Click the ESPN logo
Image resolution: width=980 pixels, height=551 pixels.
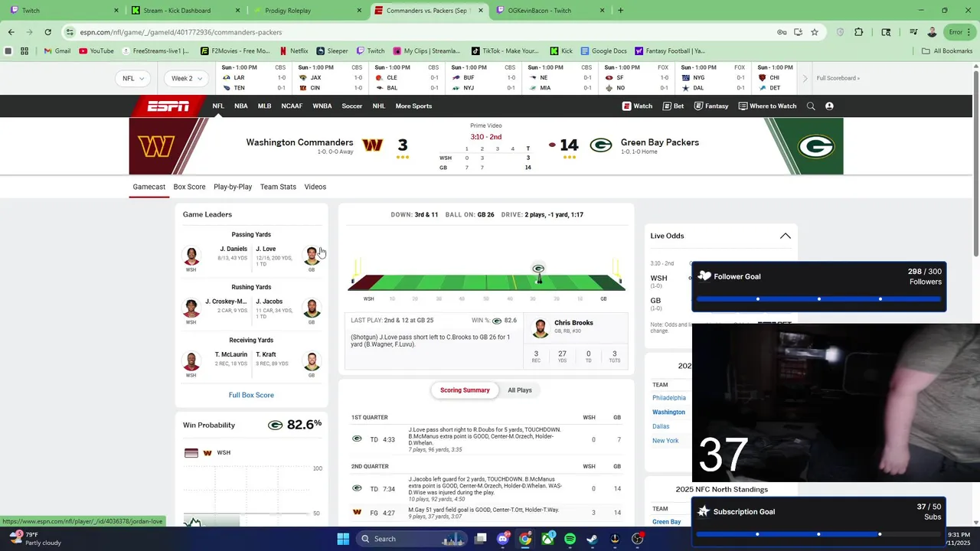tap(168, 106)
